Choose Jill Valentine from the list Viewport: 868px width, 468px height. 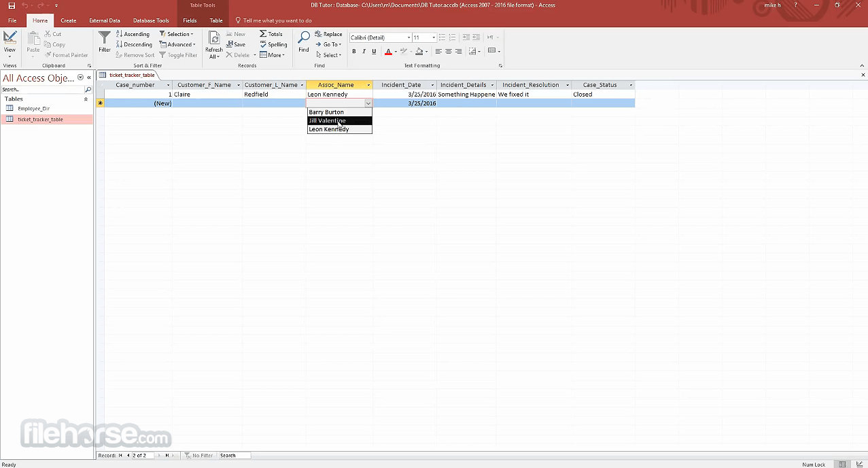tap(340, 120)
